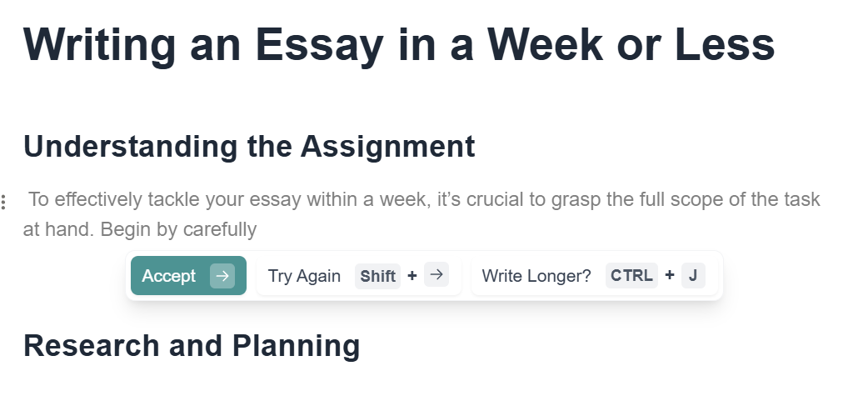Select the Write Longer? option

[536, 276]
